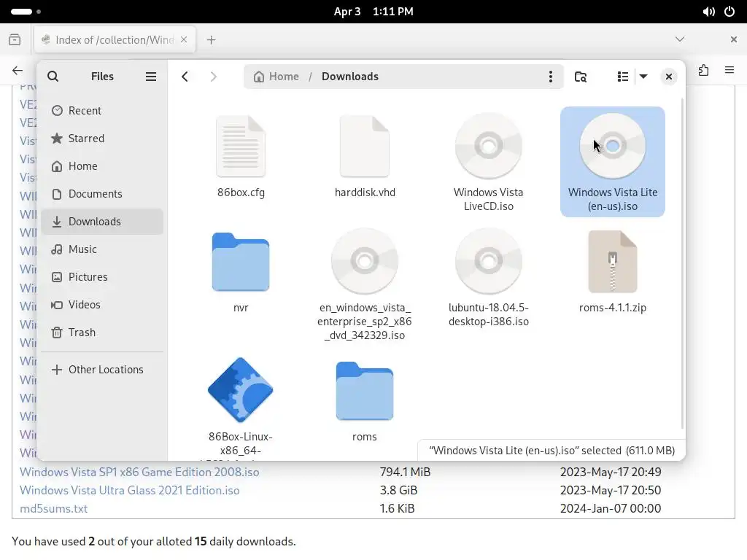The width and height of the screenshot is (747, 560).
Task: Open Pictures in the sidebar
Action: pyautogui.click(x=102, y=276)
